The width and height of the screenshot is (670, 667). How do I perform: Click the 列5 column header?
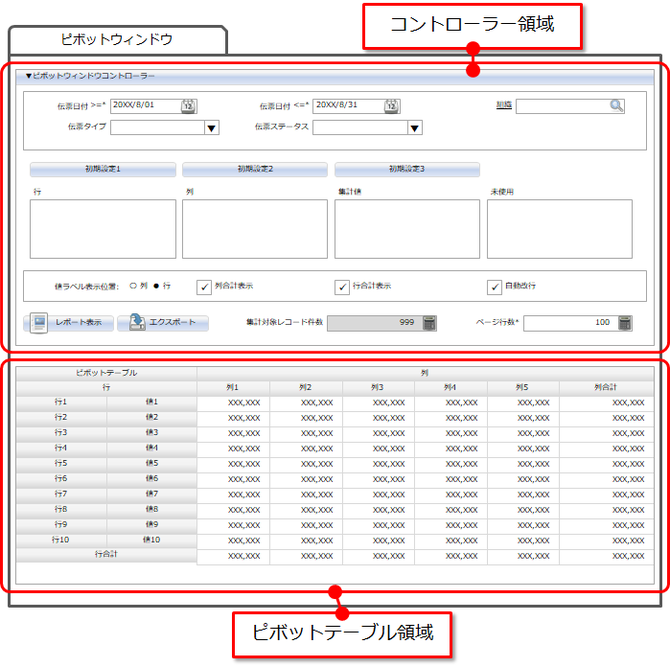coord(523,388)
